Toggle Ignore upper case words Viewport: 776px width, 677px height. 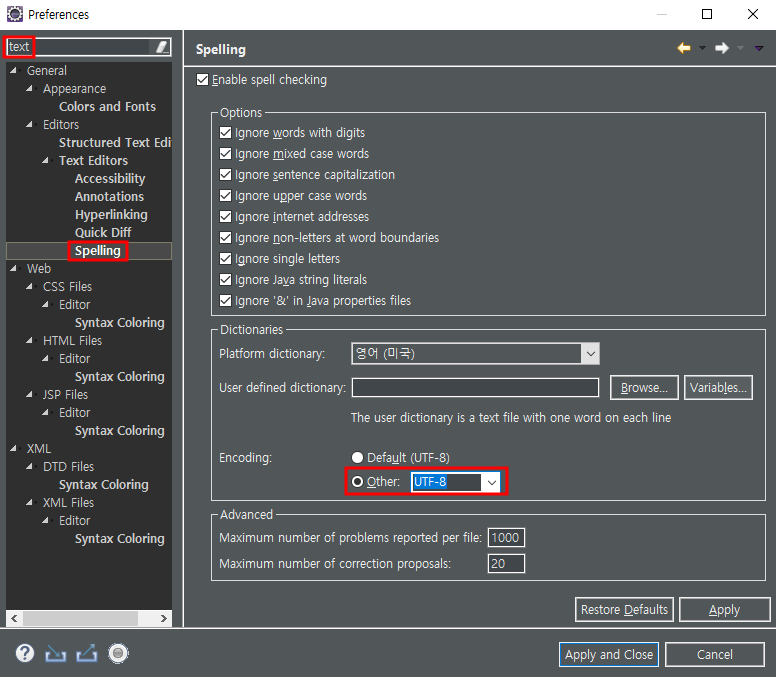pyautogui.click(x=225, y=196)
